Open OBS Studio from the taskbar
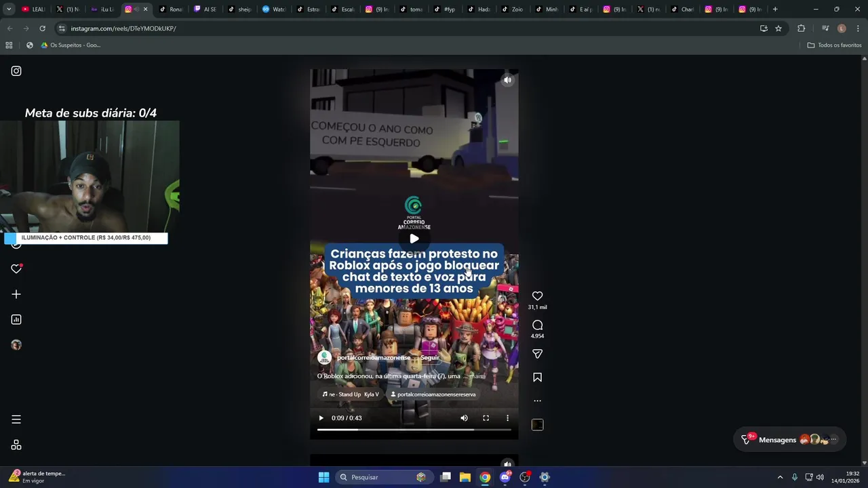 524,477
